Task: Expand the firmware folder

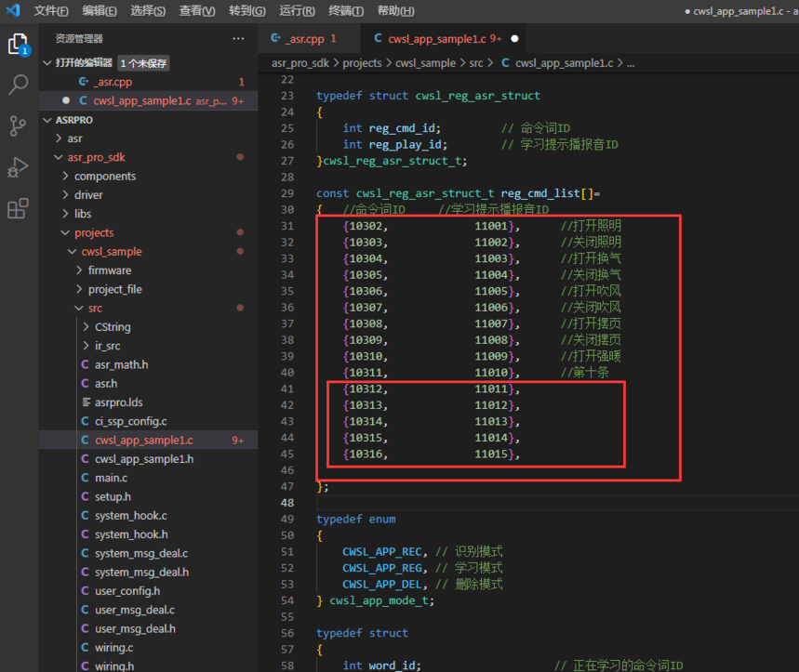Action: point(79,270)
